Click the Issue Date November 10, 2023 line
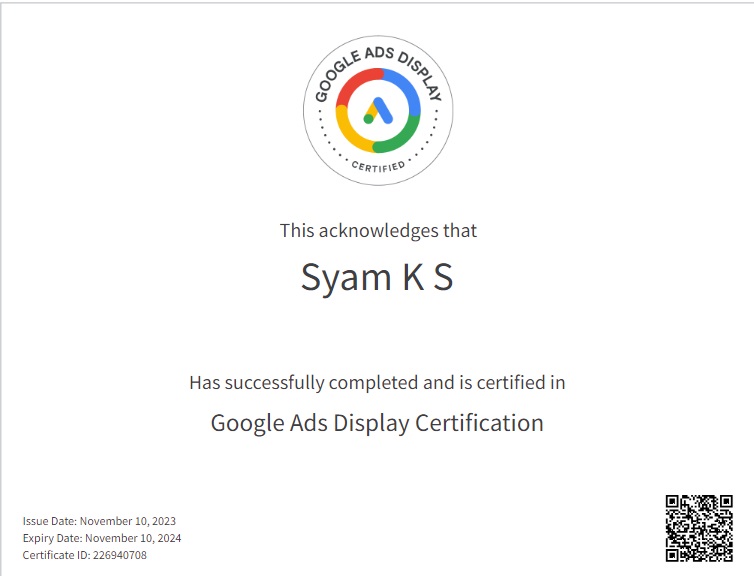 [x=99, y=521]
